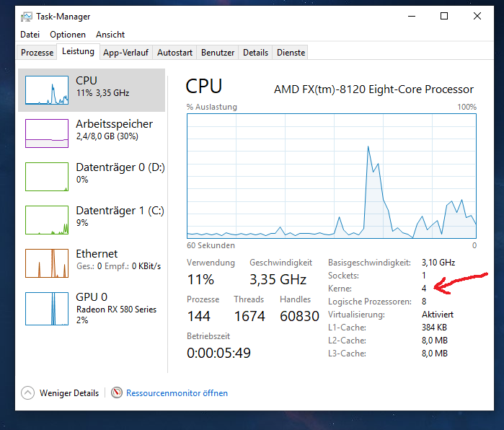Click the '100%' graph scale label
Screen dimensions: 504x430
point(467,107)
